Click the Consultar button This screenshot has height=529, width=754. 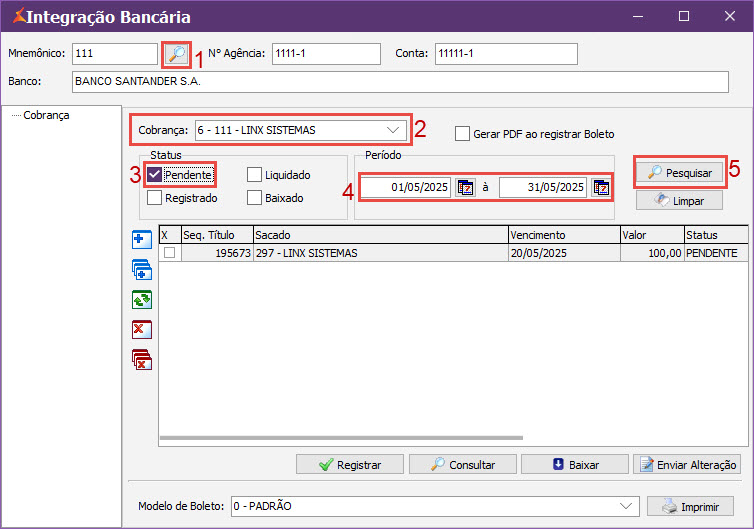point(463,465)
